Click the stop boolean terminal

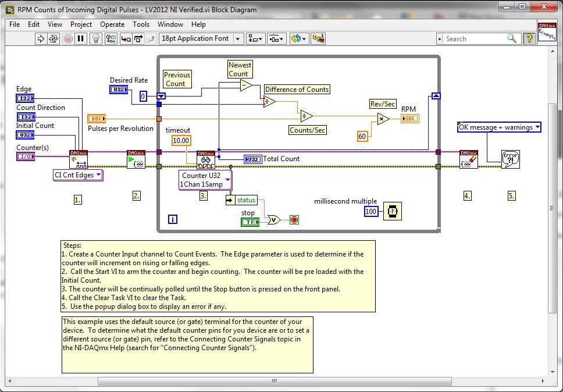(x=250, y=222)
